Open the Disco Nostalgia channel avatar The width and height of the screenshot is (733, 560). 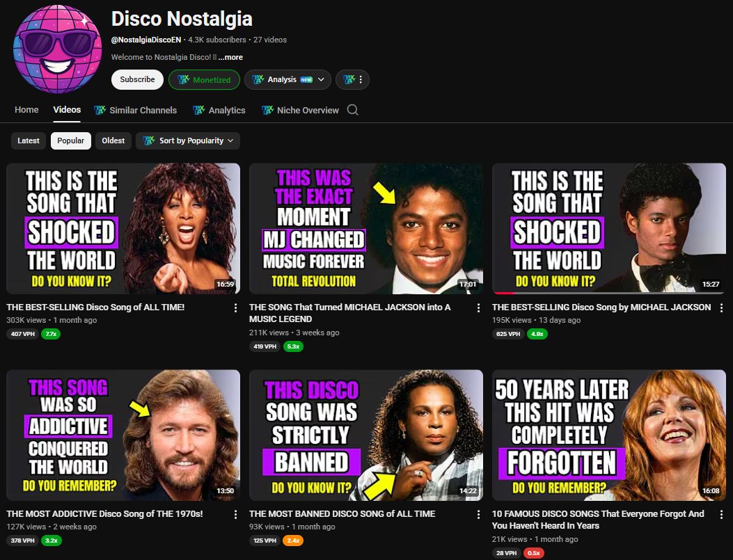pyautogui.click(x=58, y=49)
